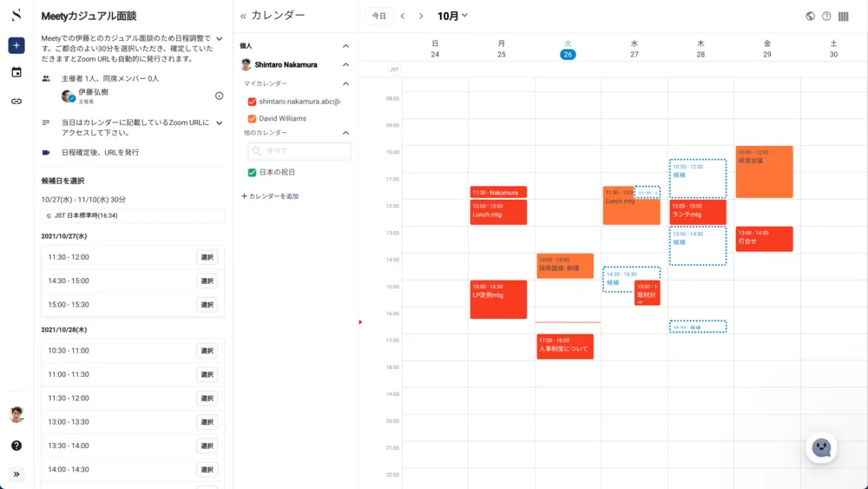The image size is (868, 489).
Task: Select the 11:30 - 12:00 slot on 10/28
Action: pyautogui.click(x=207, y=398)
